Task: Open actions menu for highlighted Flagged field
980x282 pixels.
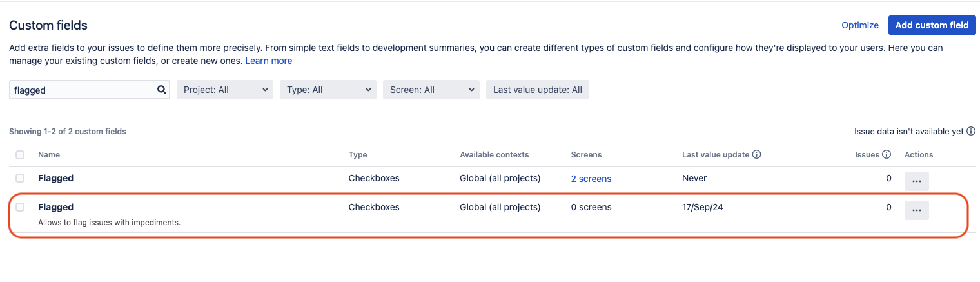Action: click(916, 210)
